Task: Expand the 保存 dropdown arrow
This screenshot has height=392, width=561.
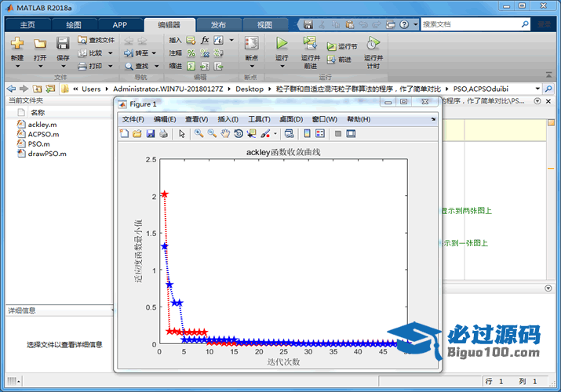Action: point(63,66)
